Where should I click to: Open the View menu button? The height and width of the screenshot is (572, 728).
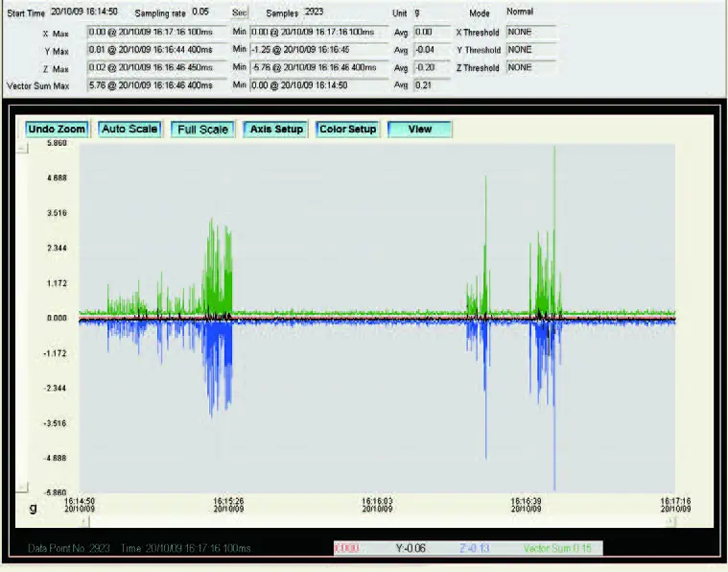(x=419, y=130)
